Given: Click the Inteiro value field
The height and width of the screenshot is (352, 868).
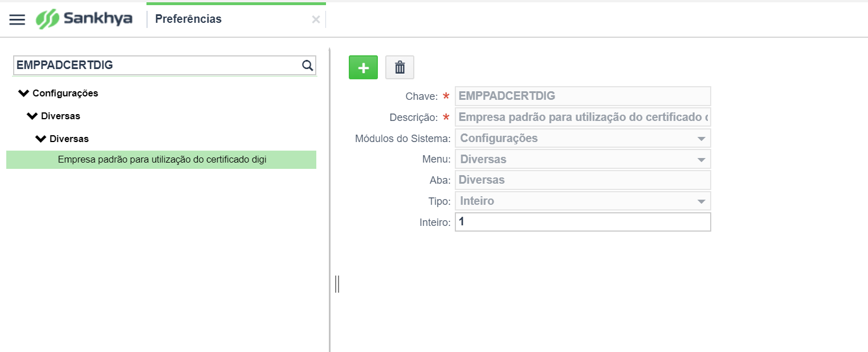Looking at the screenshot, I should coord(583,222).
